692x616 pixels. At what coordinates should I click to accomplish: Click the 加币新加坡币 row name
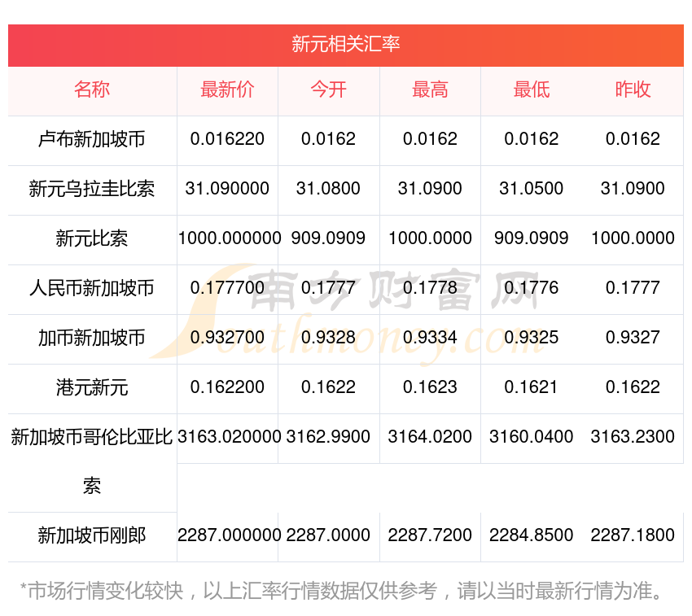pos(92,338)
